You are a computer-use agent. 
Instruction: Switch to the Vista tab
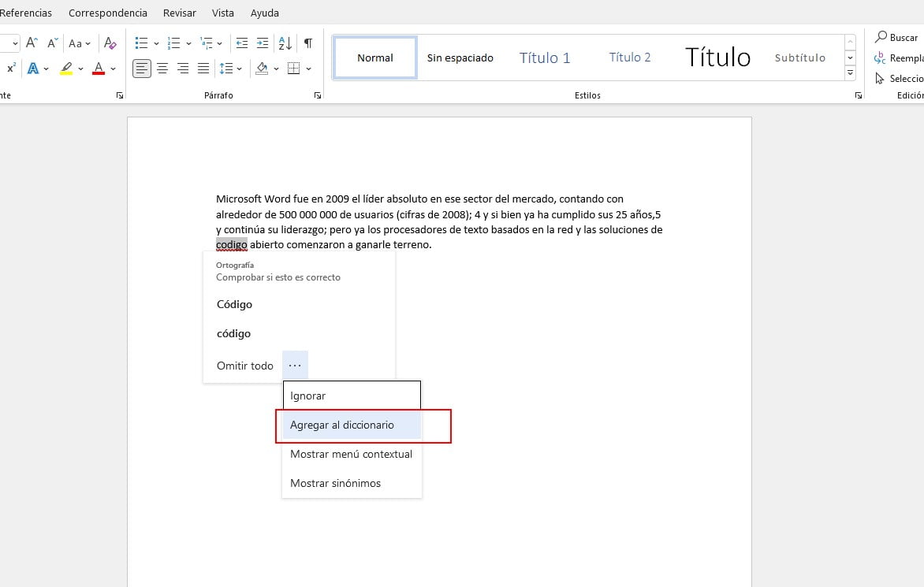pyautogui.click(x=223, y=13)
